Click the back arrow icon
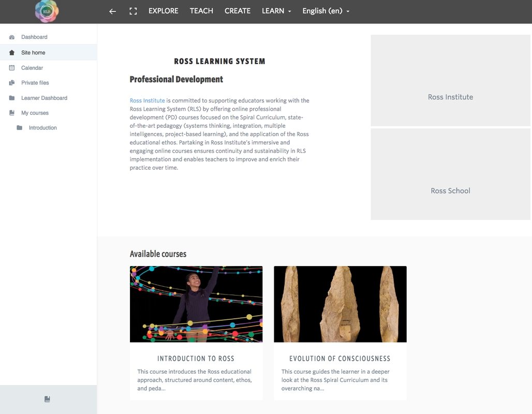Image resolution: width=532 pixels, height=414 pixels. coord(113,11)
